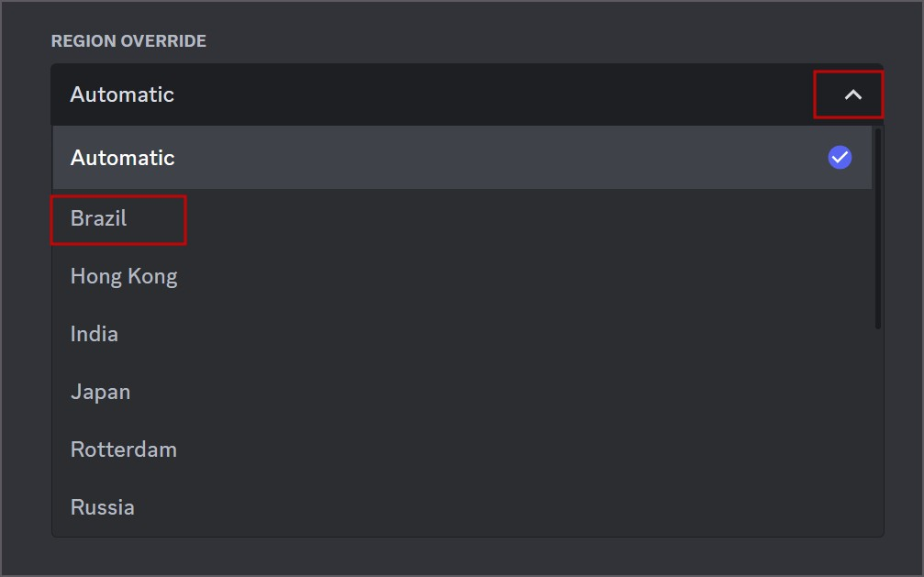Choose Russia from the region list
Viewport: 924px width, 577px height.
pyautogui.click(x=102, y=506)
